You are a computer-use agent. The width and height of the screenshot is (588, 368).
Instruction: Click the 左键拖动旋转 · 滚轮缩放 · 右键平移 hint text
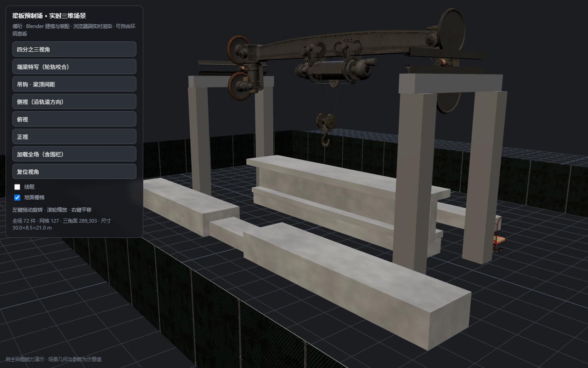click(52, 210)
